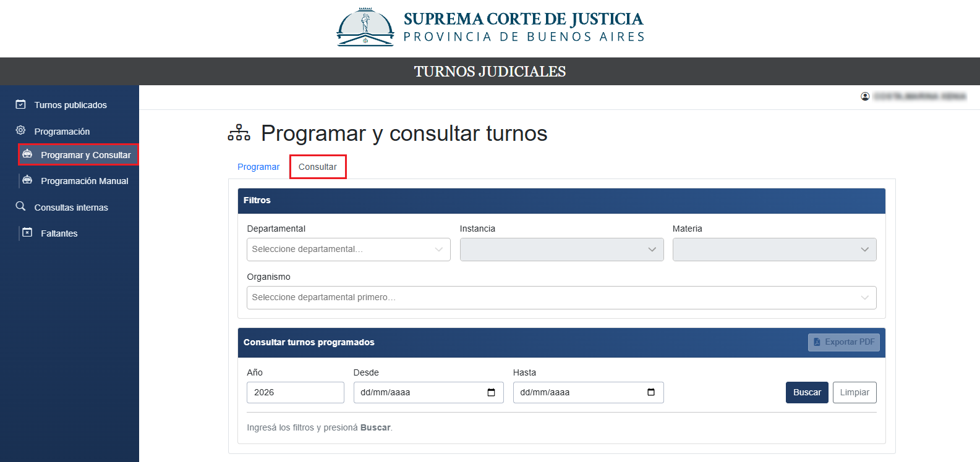Open the Instancia dropdown
Image resolution: width=980 pixels, height=462 pixels.
(562, 250)
